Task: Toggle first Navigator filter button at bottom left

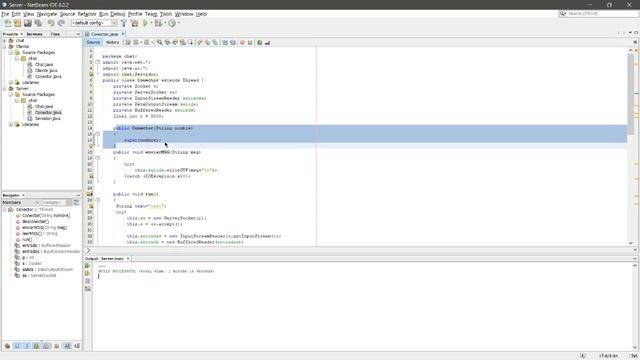Action: 7,346
